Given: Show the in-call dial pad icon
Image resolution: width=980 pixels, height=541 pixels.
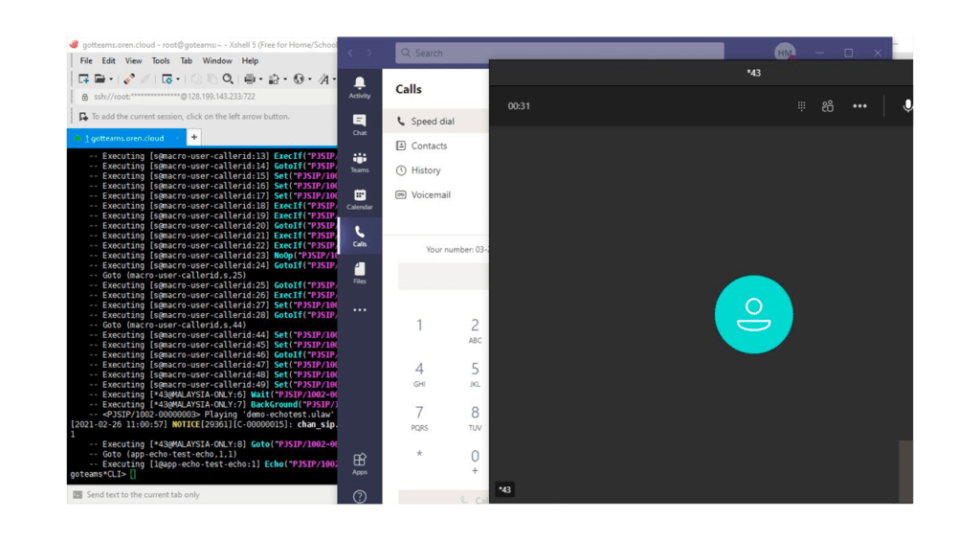Looking at the screenshot, I should pyautogui.click(x=801, y=106).
